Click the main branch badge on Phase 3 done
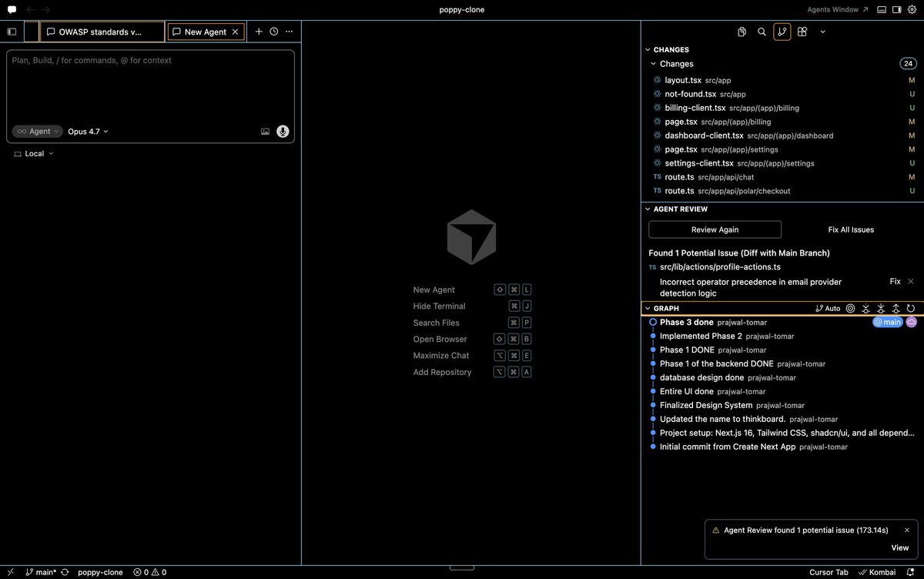This screenshot has width=924, height=579. click(x=887, y=322)
